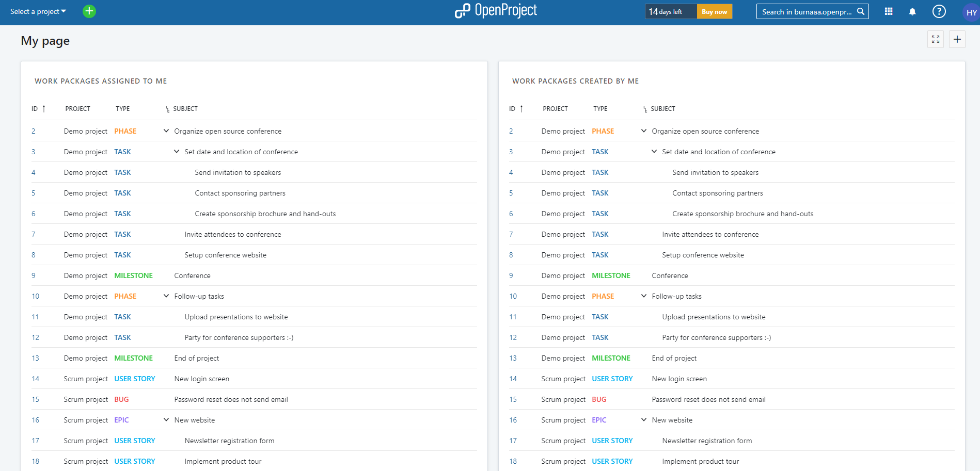Click the search field in the header
The width and height of the screenshot is (980, 471).
tap(812, 11)
